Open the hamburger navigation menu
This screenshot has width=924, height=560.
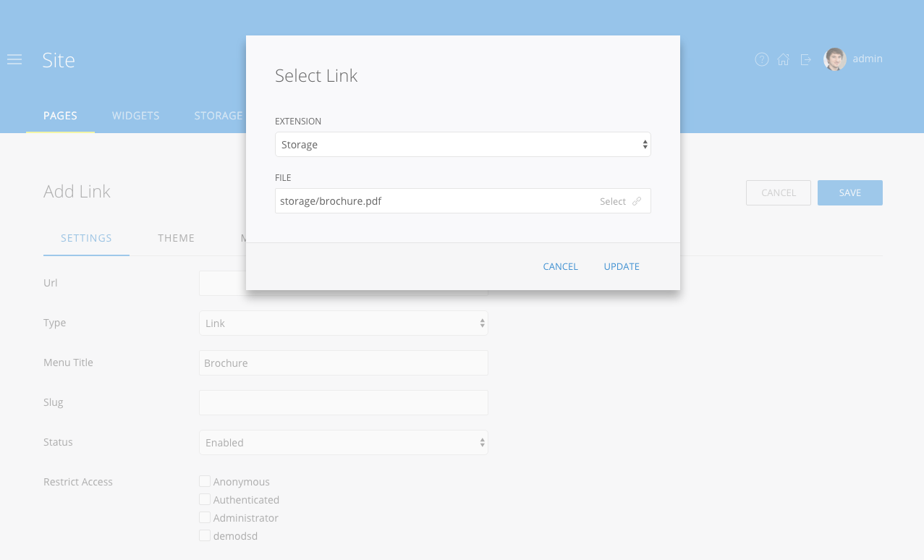[x=14, y=59]
